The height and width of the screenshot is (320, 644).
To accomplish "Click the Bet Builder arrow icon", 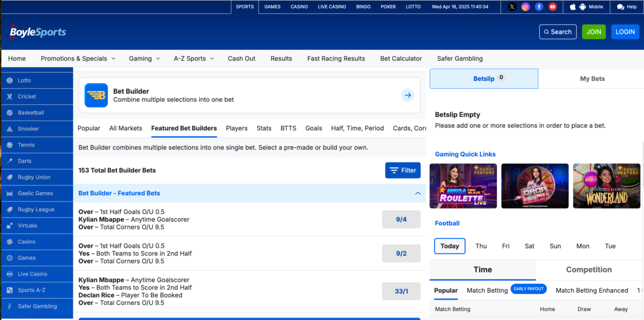I will 408,95.
